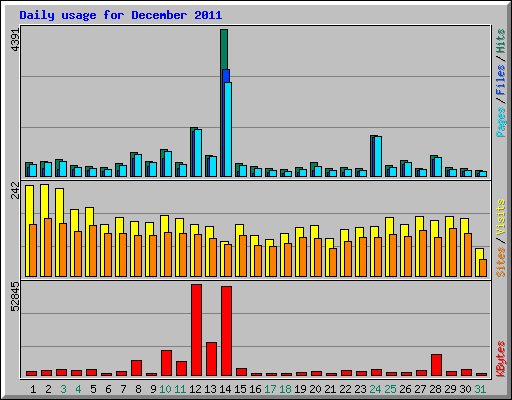This screenshot has width=512, height=400.
Task: Click the 'Files' legend label
Action: click(501, 79)
